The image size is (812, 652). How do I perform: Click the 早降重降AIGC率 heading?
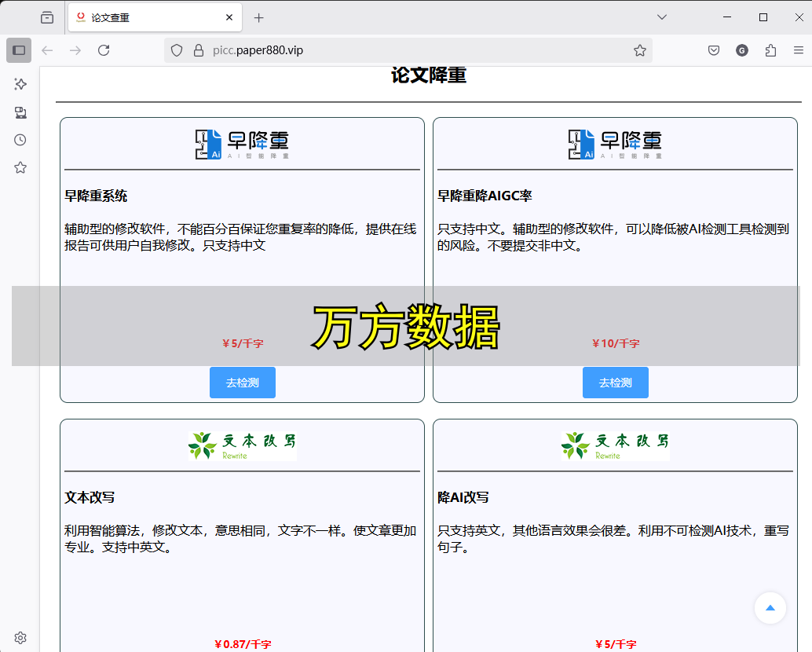tap(485, 196)
